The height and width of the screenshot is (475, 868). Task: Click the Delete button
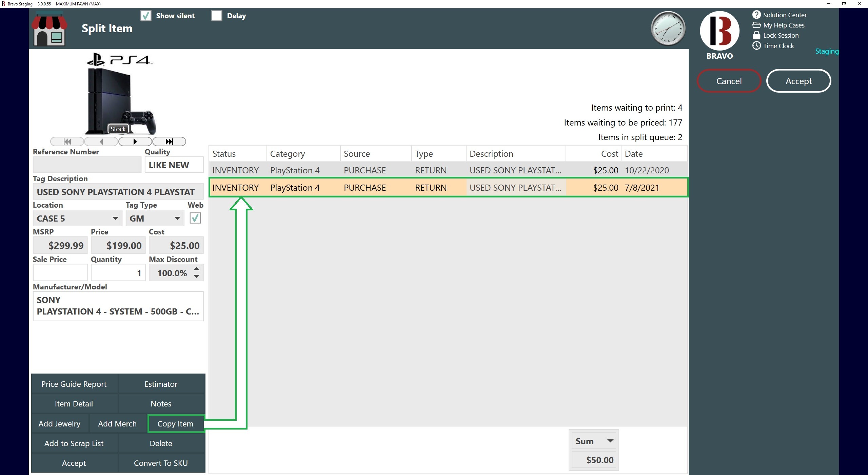161,443
